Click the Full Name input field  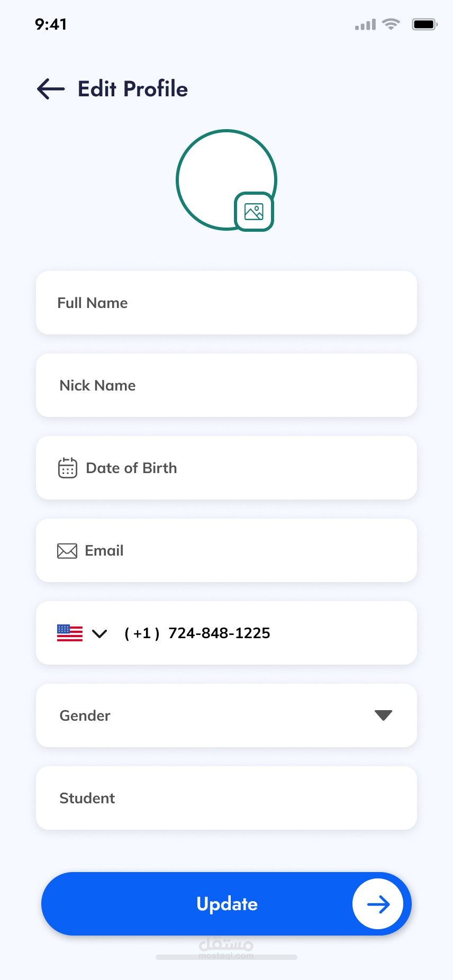[226, 303]
